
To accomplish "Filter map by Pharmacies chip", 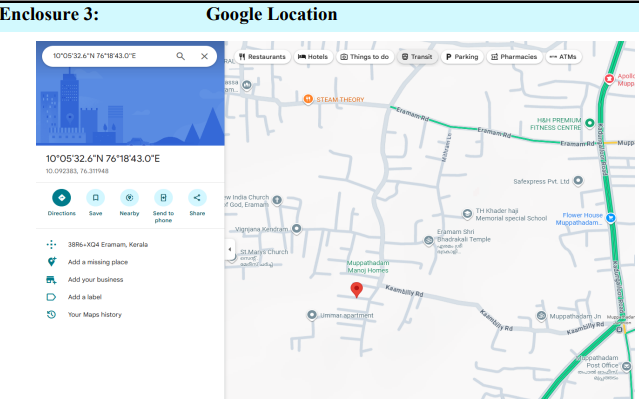I will pyautogui.click(x=514, y=57).
